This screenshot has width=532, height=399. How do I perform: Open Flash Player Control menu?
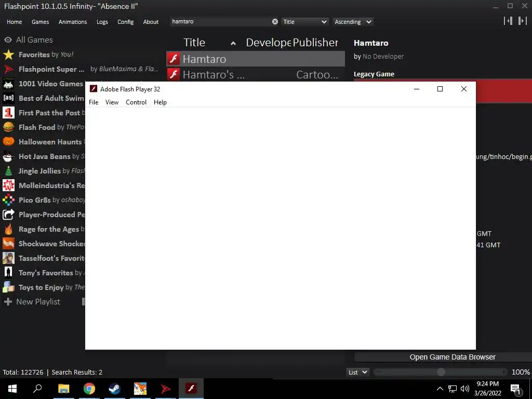(136, 102)
